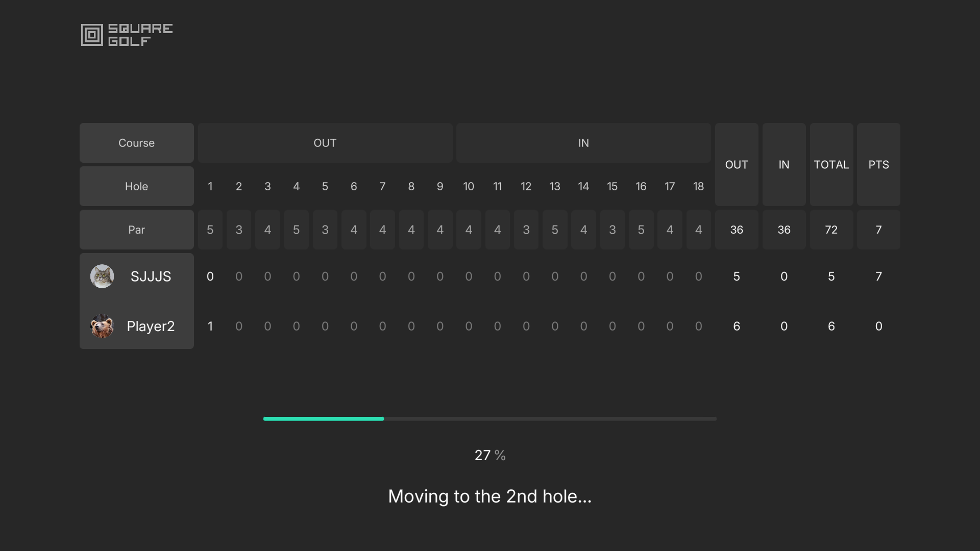The image size is (980, 551).
Task: Click "Moving to the 2nd hole" message
Action: click(x=489, y=496)
